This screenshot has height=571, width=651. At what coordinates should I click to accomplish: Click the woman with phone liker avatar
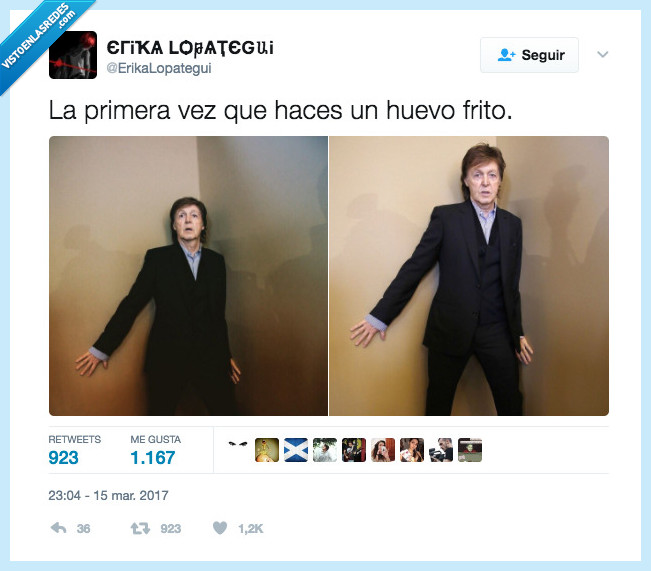[383, 450]
